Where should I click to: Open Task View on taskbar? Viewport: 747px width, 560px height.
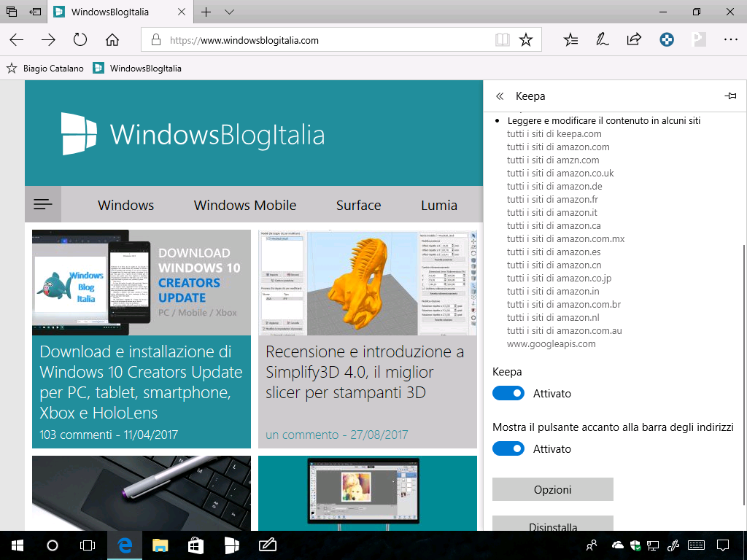88,545
